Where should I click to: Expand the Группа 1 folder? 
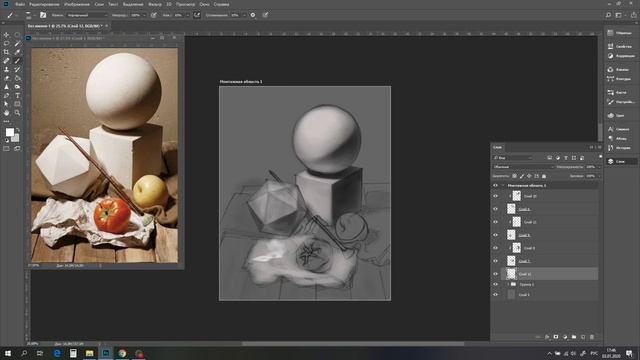pos(508,284)
